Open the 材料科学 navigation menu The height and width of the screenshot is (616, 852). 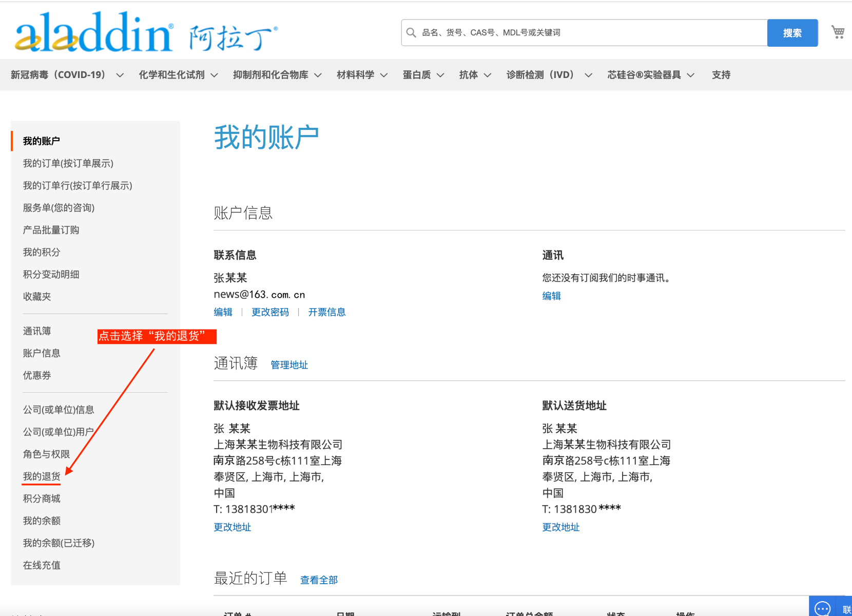[x=361, y=75]
